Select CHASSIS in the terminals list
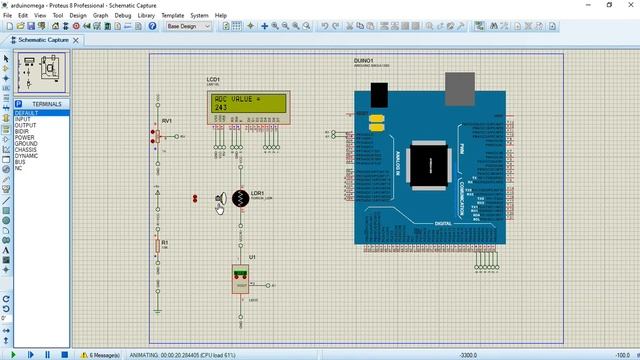Viewport: 640px width, 360px height. [42, 150]
